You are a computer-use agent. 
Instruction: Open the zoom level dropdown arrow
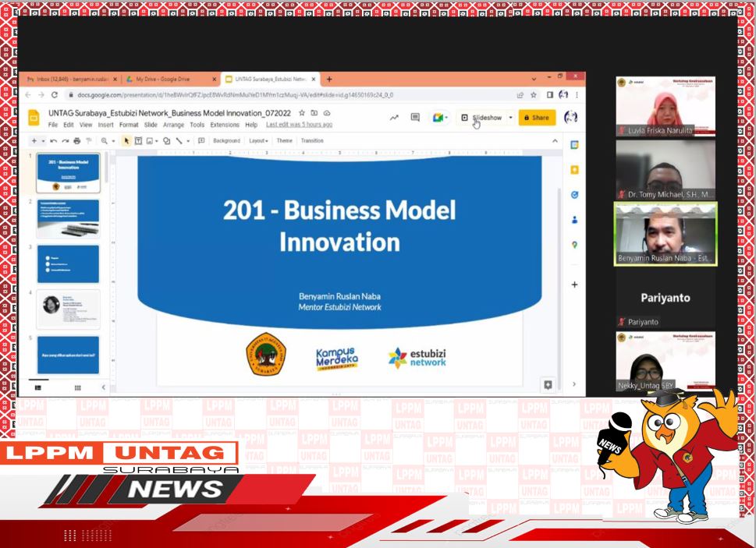[113, 140]
